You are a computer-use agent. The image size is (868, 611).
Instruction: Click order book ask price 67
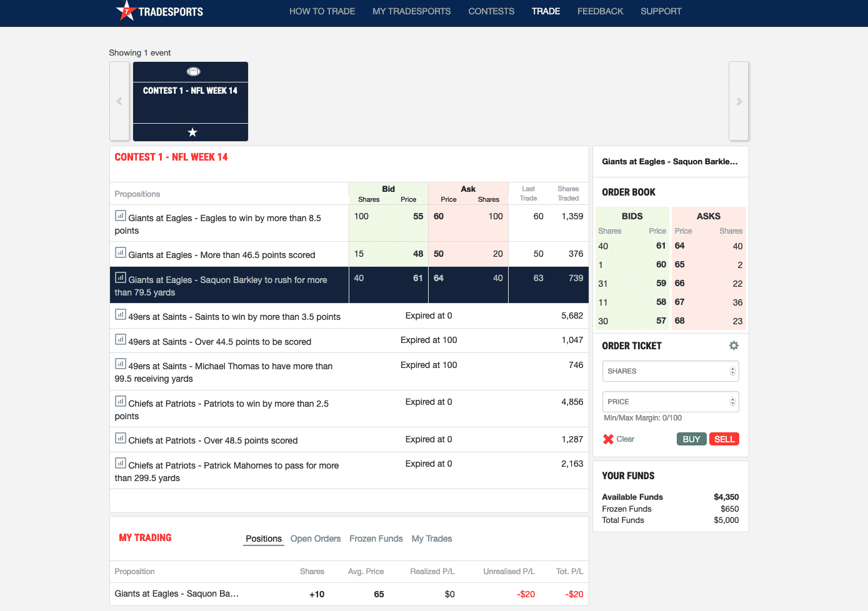tap(680, 302)
